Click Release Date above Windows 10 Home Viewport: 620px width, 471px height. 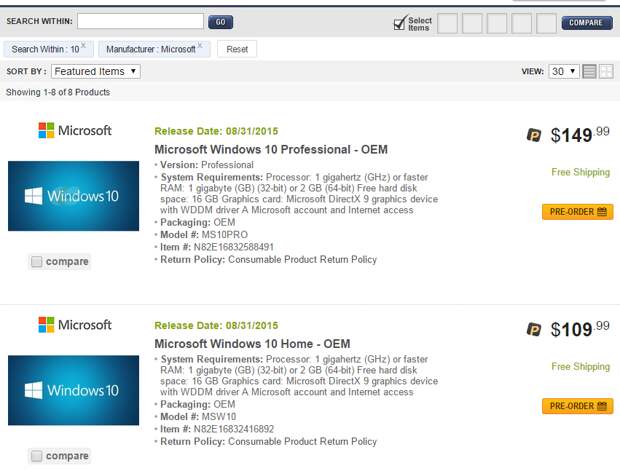[216, 325]
